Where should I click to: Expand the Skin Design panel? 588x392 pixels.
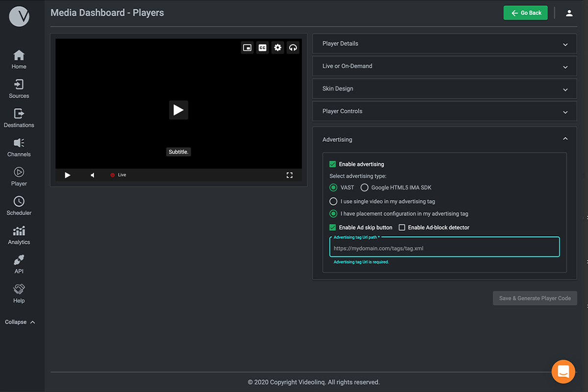coord(444,89)
